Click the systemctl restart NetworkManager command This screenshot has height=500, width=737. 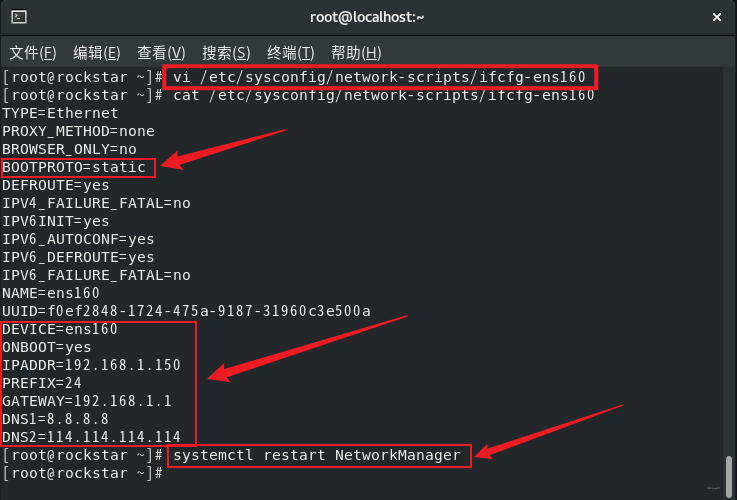(x=317, y=455)
